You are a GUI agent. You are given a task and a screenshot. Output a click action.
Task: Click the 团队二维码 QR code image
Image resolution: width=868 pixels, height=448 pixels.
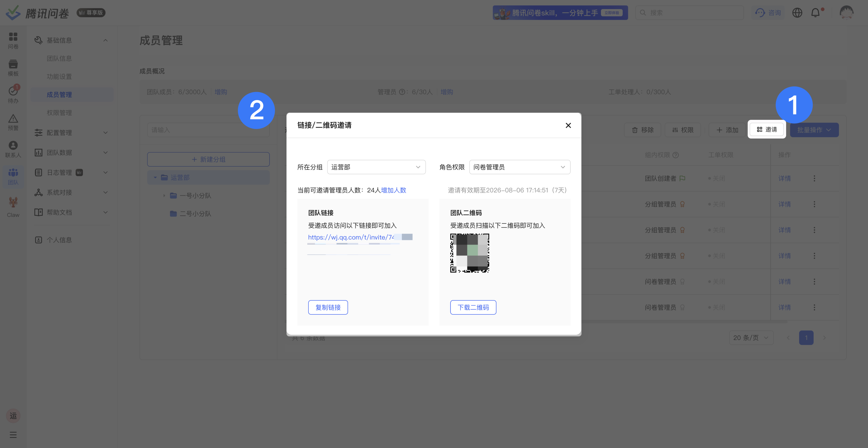pyautogui.click(x=470, y=253)
